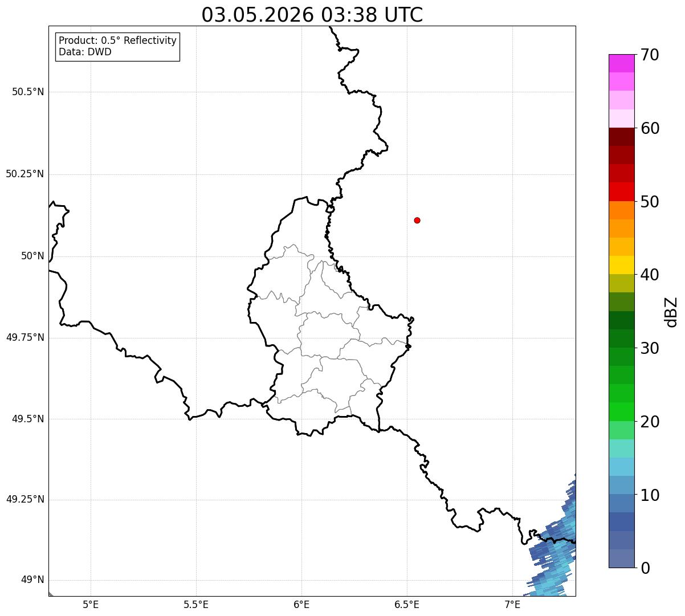Image resolution: width=685 pixels, height=616 pixels.
Task: Click the yellow 40 dBZ colorbar band
Action: coord(621,265)
